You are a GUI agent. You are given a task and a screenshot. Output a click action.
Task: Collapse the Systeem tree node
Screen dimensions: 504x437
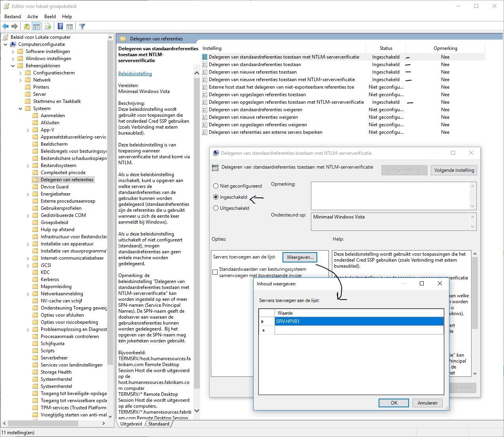(x=21, y=108)
